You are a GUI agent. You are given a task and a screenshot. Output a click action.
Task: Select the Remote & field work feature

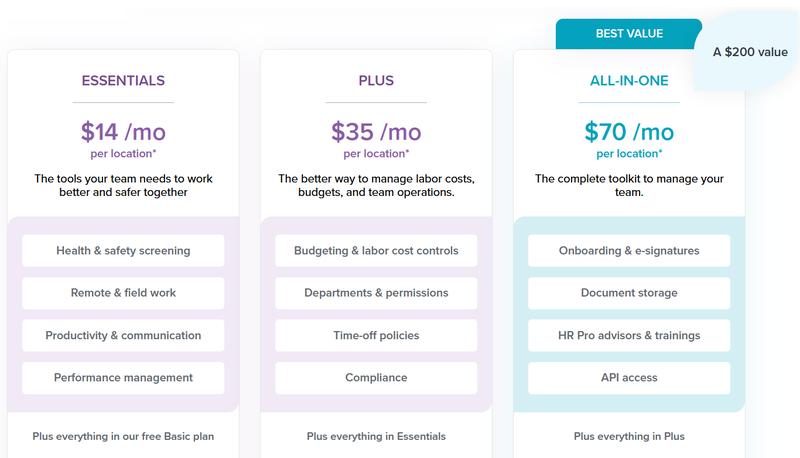coord(123,293)
